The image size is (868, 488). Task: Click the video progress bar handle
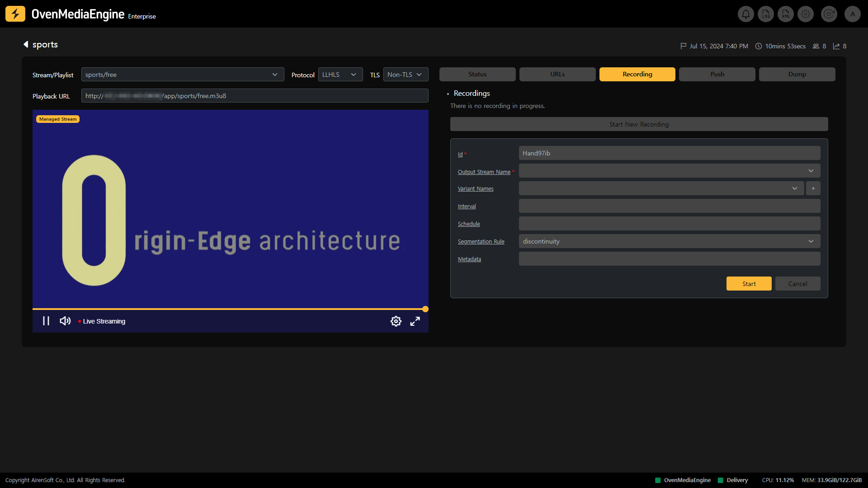click(x=425, y=309)
